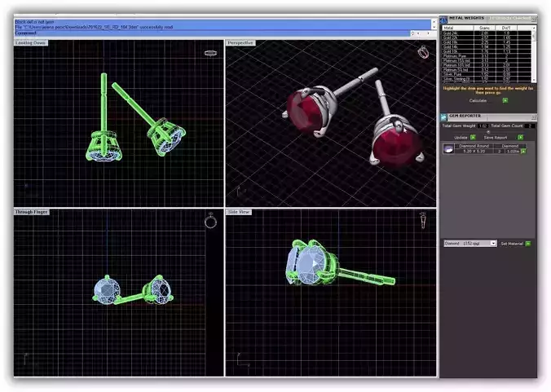Click the green go button next to Update

pyautogui.click(x=473, y=138)
